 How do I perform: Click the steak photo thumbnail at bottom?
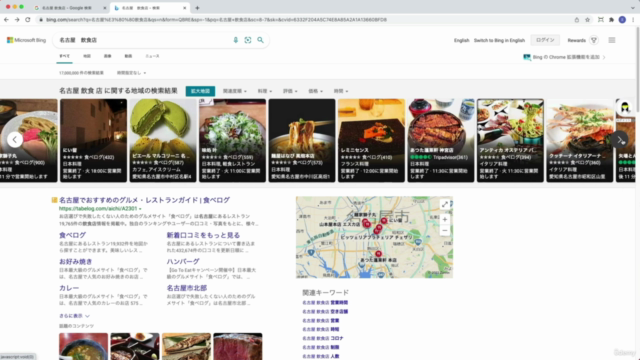click(238, 346)
